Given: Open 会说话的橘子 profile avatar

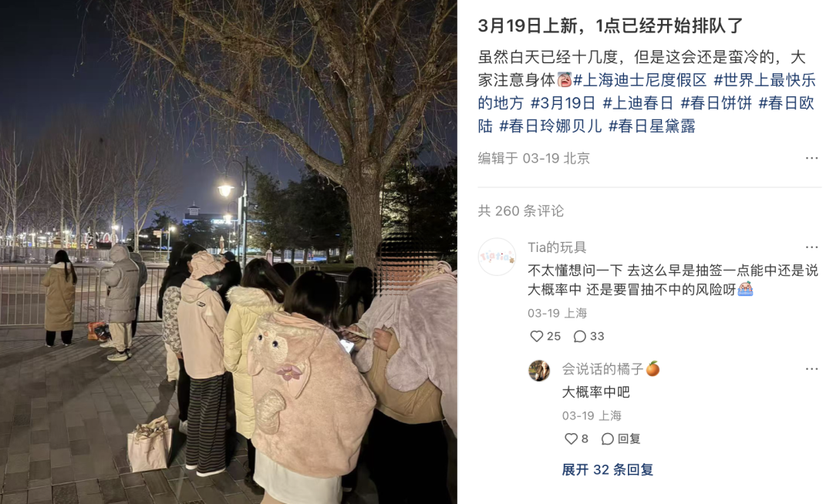Looking at the screenshot, I should tap(539, 371).
